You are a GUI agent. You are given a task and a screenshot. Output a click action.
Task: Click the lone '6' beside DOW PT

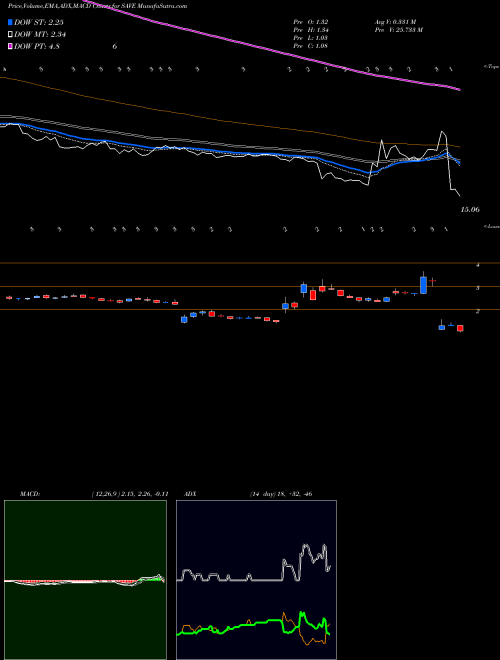click(x=114, y=46)
